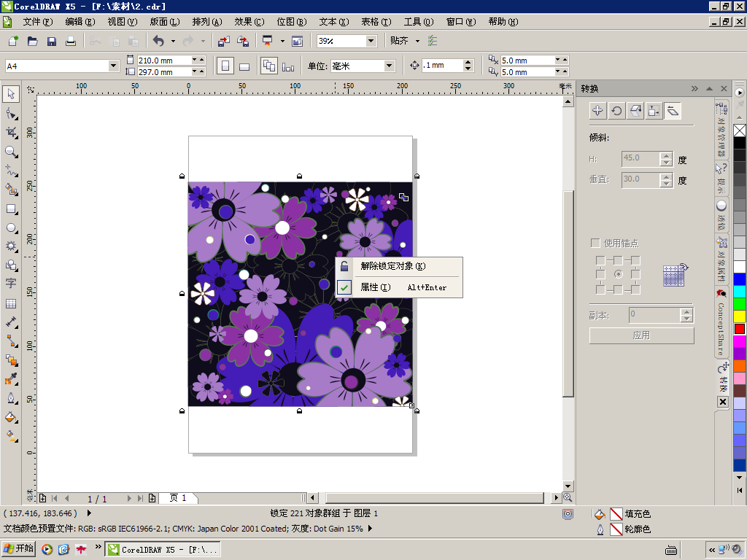Switch to Position transform icon
The image size is (747, 560).
[x=597, y=111]
